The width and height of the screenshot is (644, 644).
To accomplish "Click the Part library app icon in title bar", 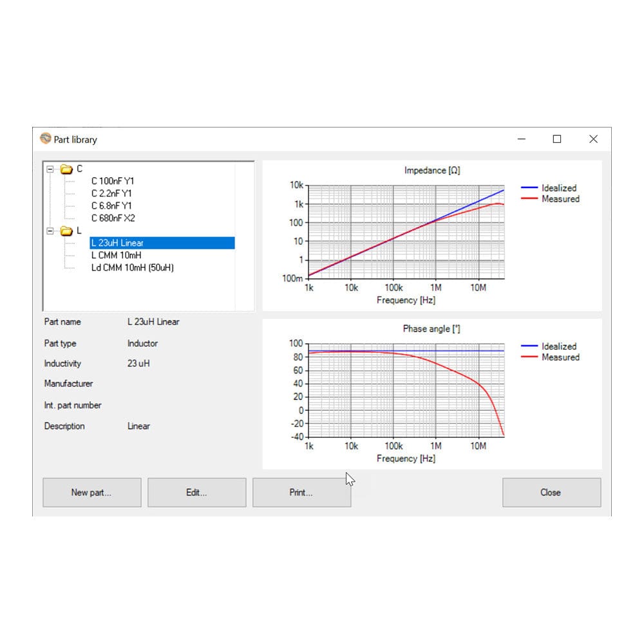I will [x=45, y=139].
